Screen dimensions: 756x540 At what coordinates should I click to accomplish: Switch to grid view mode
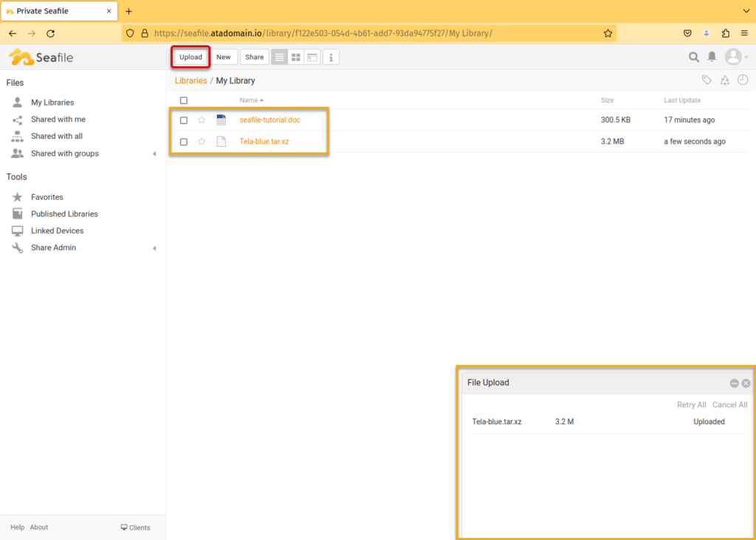296,57
